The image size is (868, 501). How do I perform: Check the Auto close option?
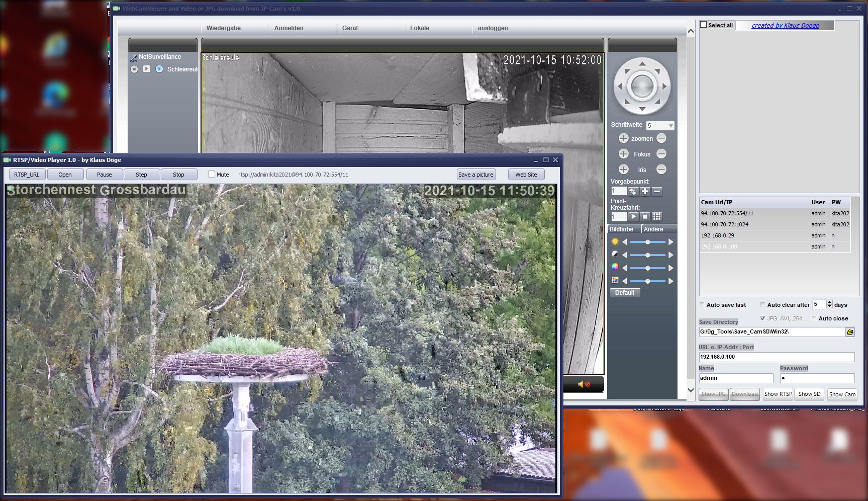point(814,318)
